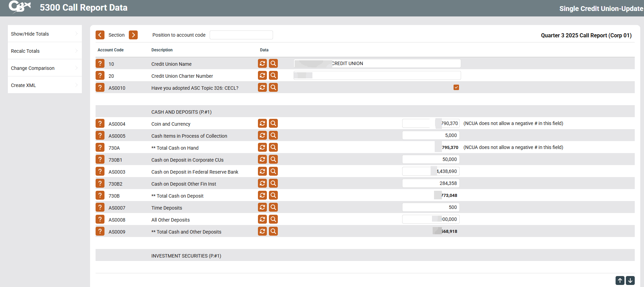Click Change Comparison in the sidebar
The width and height of the screenshot is (644, 287).
[x=45, y=68]
